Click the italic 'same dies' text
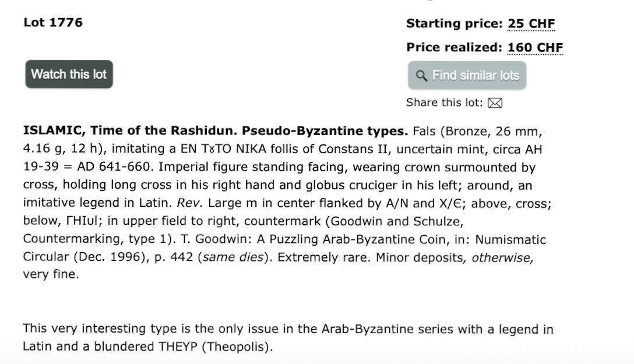 tap(233, 257)
